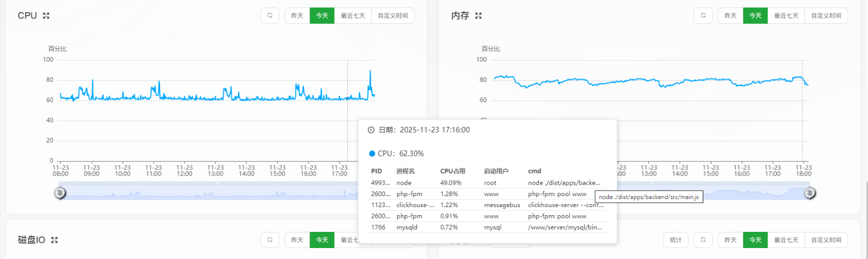Screen dimensions: 868x259
Task: Click the /www/server/mysql/bin command cell
Action: [x=566, y=227]
